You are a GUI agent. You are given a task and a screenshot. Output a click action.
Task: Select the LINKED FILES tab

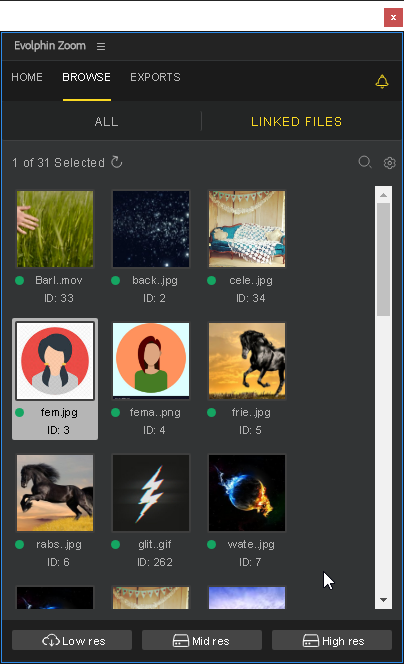click(296, 122)
